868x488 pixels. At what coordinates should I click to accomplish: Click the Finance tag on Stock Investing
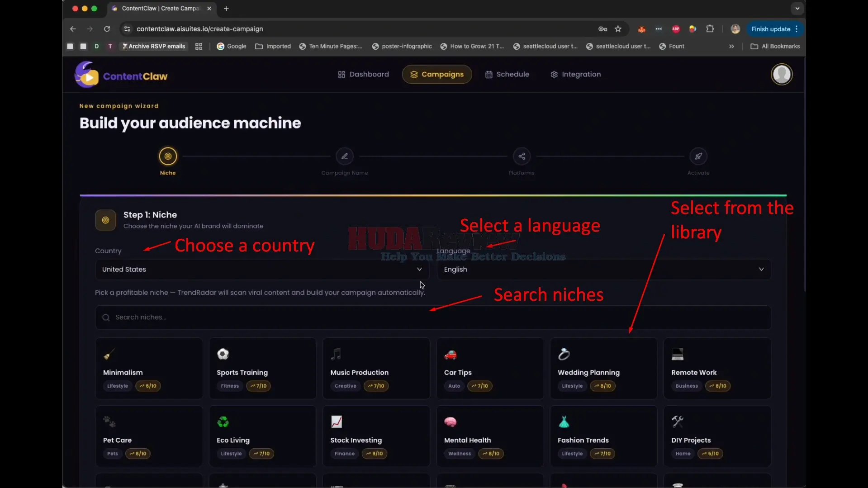tap(345, 454)
